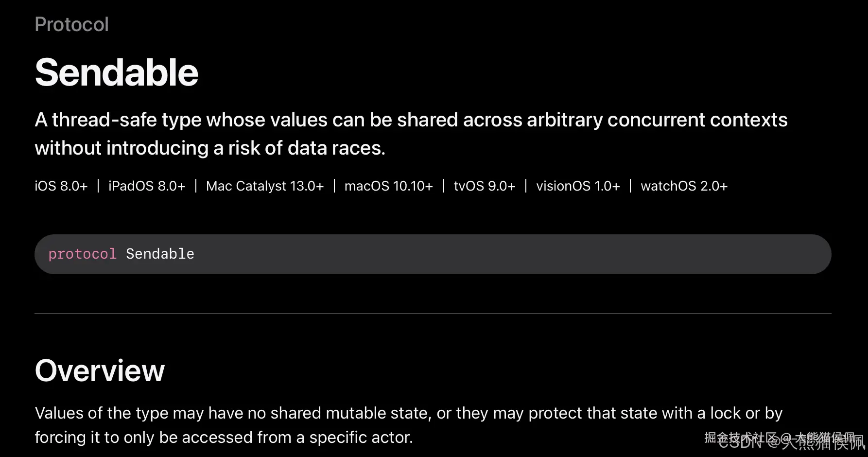Viewport: 868px width, 457px height.
Task: Click 'concurrent contexts' in the abstract
Action: tap(697, 120)
